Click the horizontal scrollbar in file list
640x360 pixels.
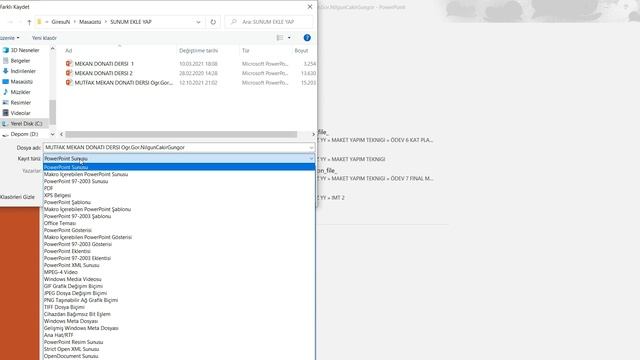tap(181, 134)
